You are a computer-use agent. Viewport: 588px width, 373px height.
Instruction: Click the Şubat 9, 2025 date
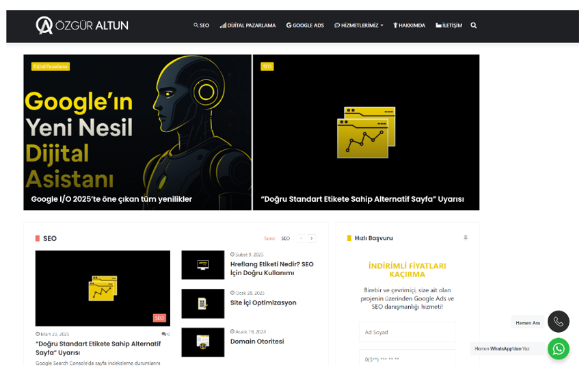click(247, 255)
